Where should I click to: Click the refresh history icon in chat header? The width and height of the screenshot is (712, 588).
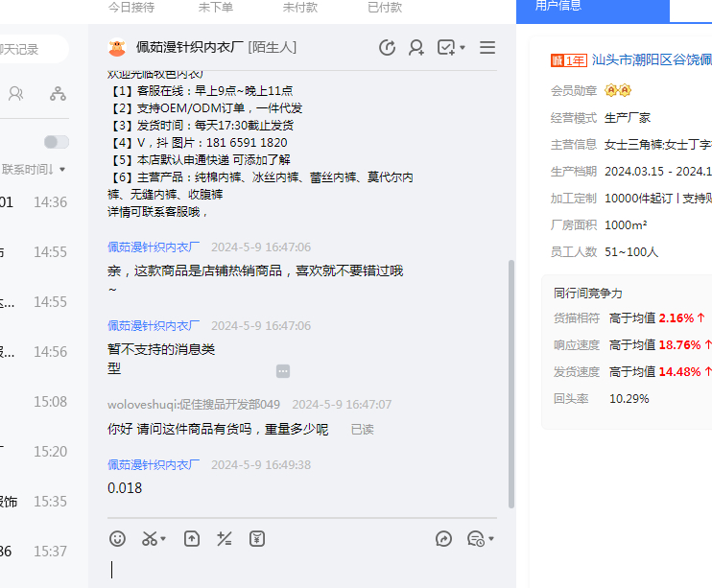pyautogui.click(x=387, y=47)
